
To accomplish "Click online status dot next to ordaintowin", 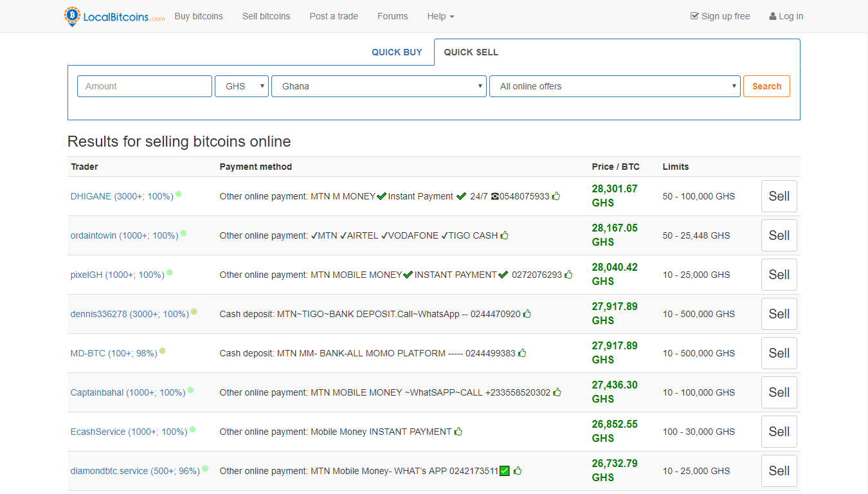I will pos(184,233).
